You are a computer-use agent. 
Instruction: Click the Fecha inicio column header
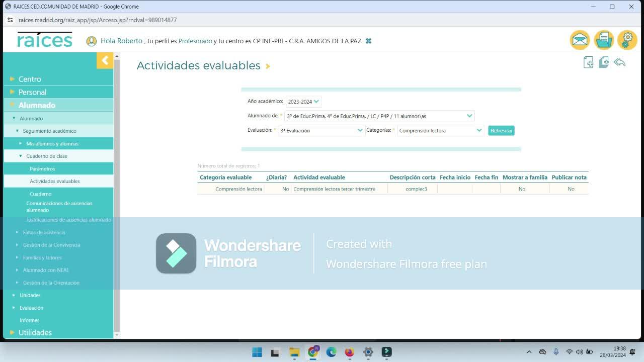pyautogui.click(x=455, y=177)
